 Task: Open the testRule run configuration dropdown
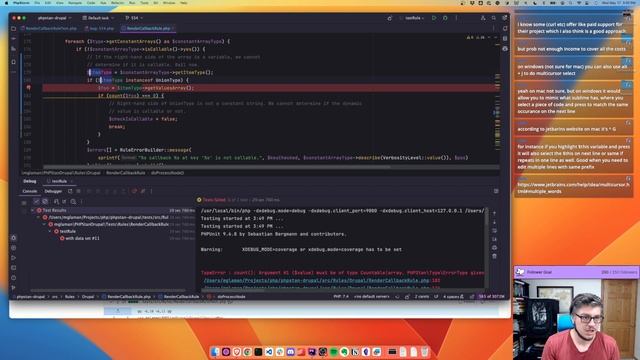(413, 18)
